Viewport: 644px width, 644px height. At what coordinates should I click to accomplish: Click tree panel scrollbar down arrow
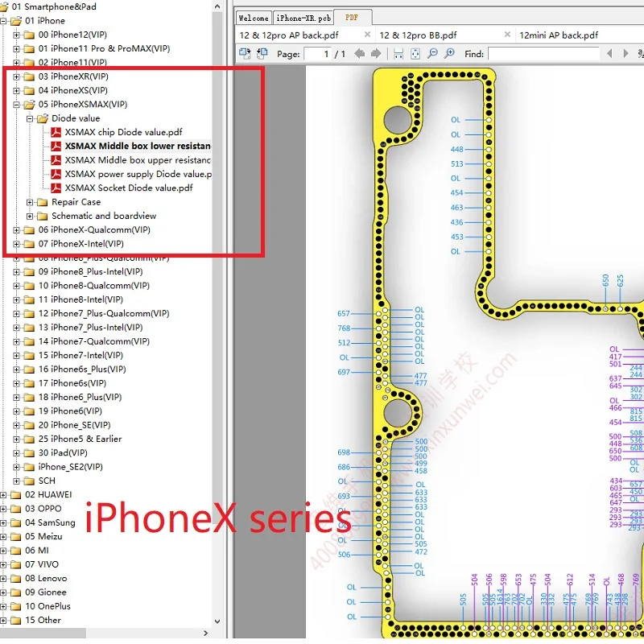(217, 621)
